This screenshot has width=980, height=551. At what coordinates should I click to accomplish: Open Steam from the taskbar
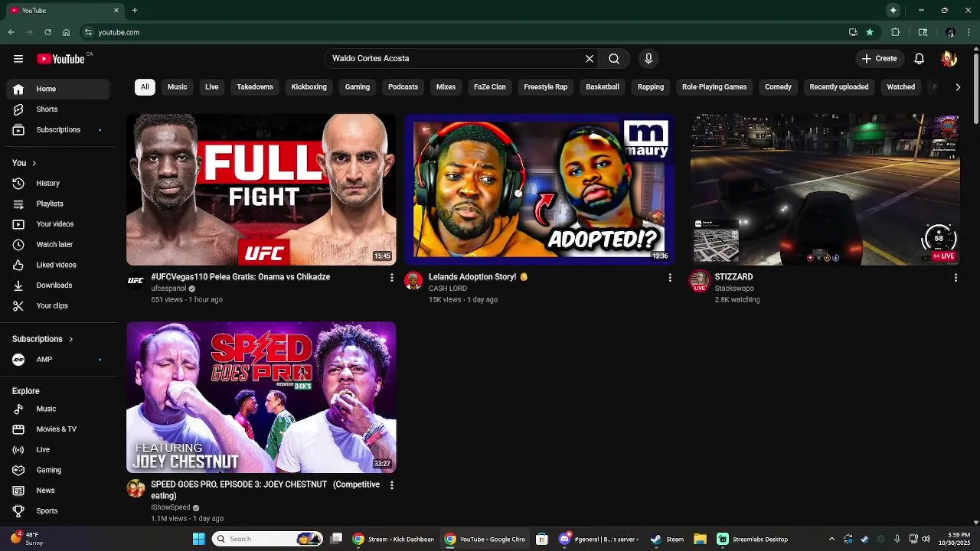pos(667,539)
